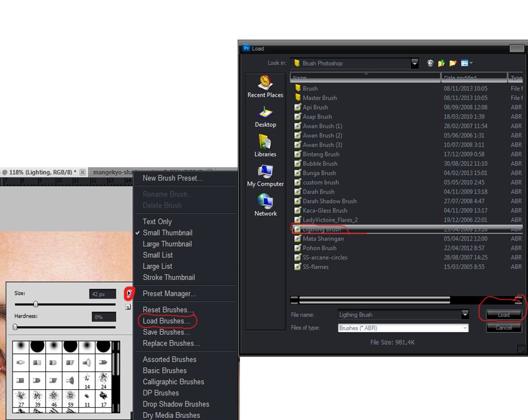Image resolution: width=528 pixels, height=420 pixels.
Task: Open Network shortcut in Load dialog
Action: (x=265, y=205)
